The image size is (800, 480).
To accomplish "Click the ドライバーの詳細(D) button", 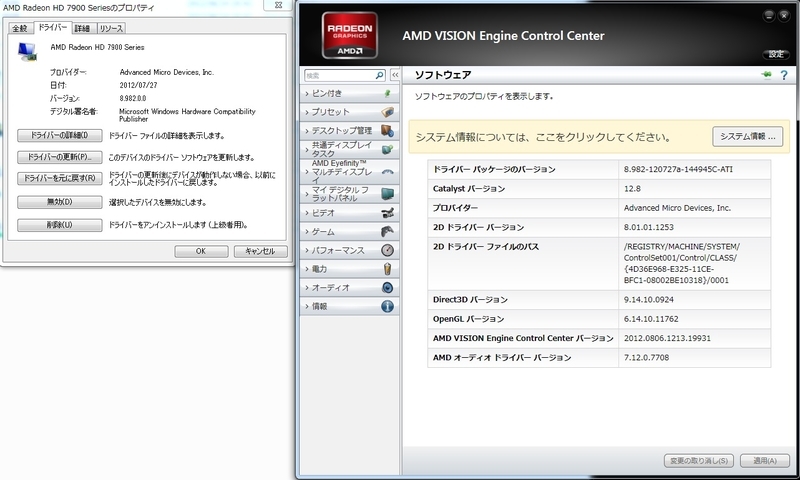I will click(x=60, y=135).
